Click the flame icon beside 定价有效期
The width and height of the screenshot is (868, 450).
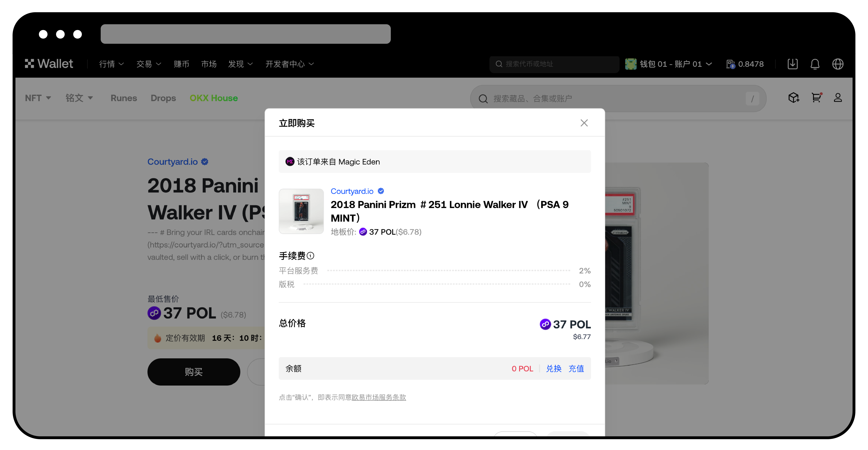(x=157, y=338)
